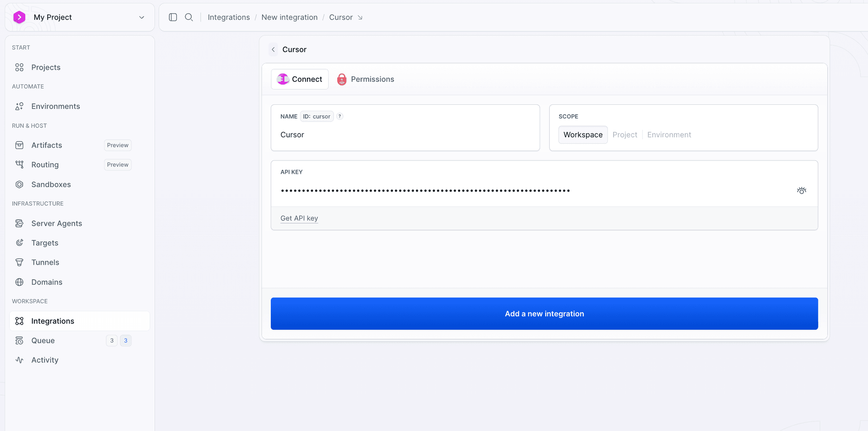Switch to the Connect tab
Screen dimensions: 868x431
coord(300,79)
